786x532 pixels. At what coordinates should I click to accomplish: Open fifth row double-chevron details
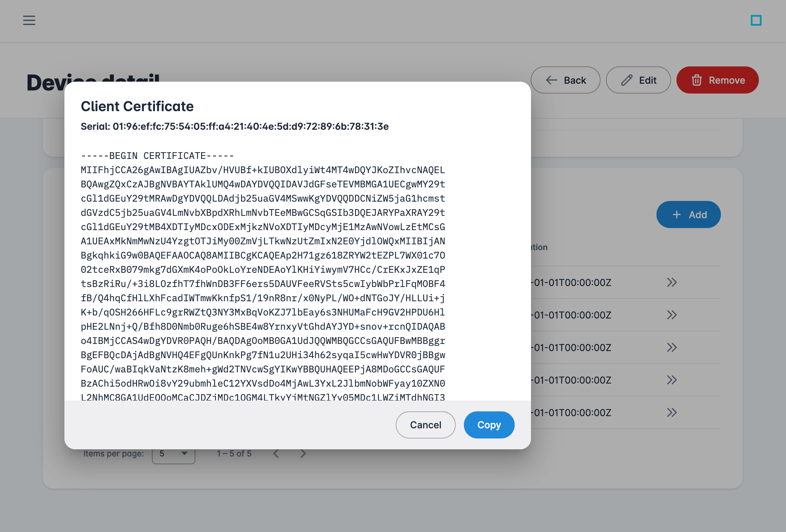click(672, 412)
